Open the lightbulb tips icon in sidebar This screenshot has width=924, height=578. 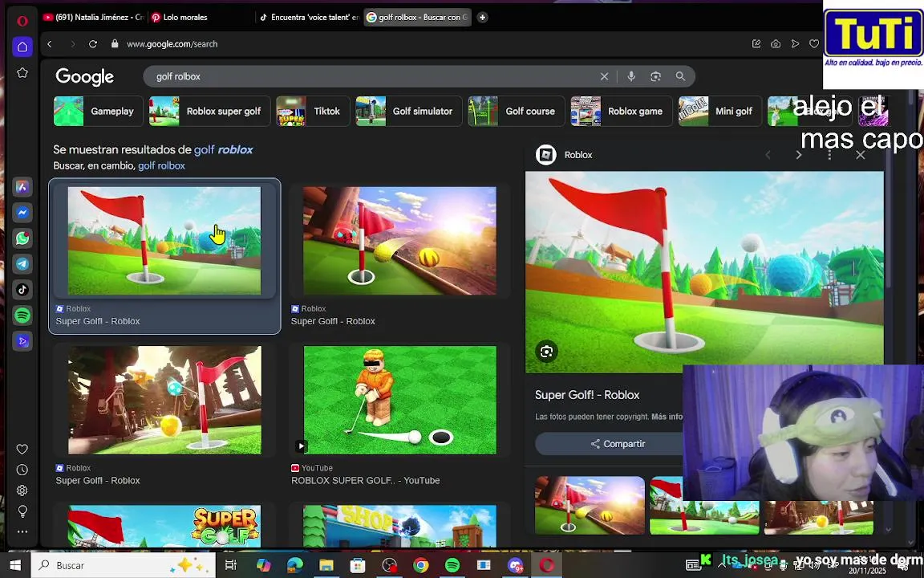22,511
